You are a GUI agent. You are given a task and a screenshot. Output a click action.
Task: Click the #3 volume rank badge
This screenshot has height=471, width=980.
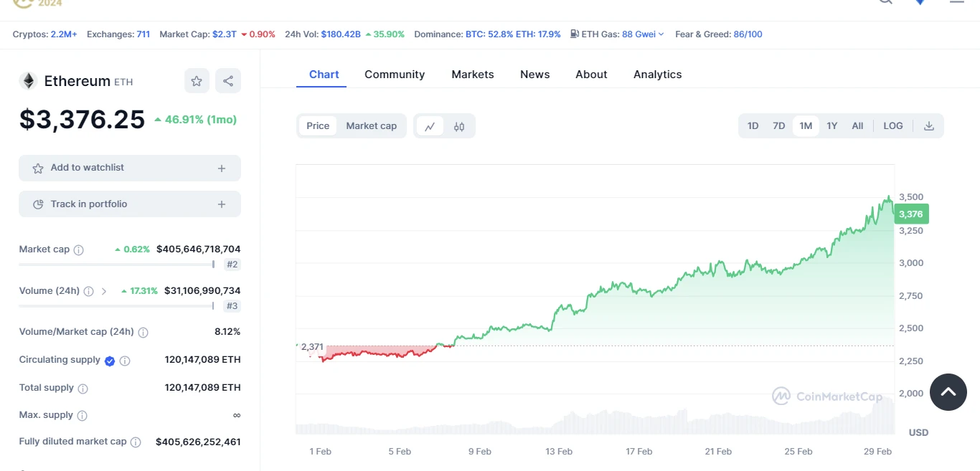click(232, 306)
